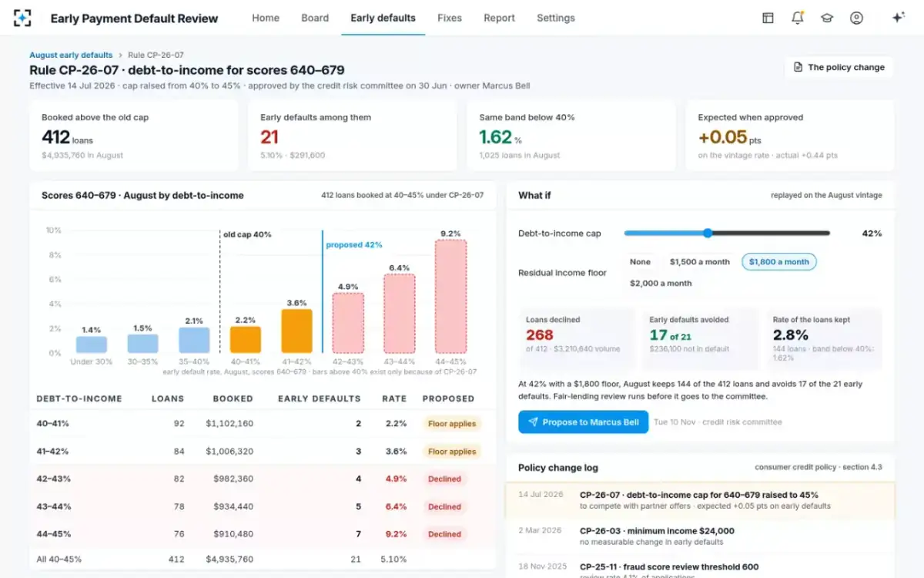Screen dimensions: 924x578
Task: Select the 41–42% table row label
Action: point(53,451)
